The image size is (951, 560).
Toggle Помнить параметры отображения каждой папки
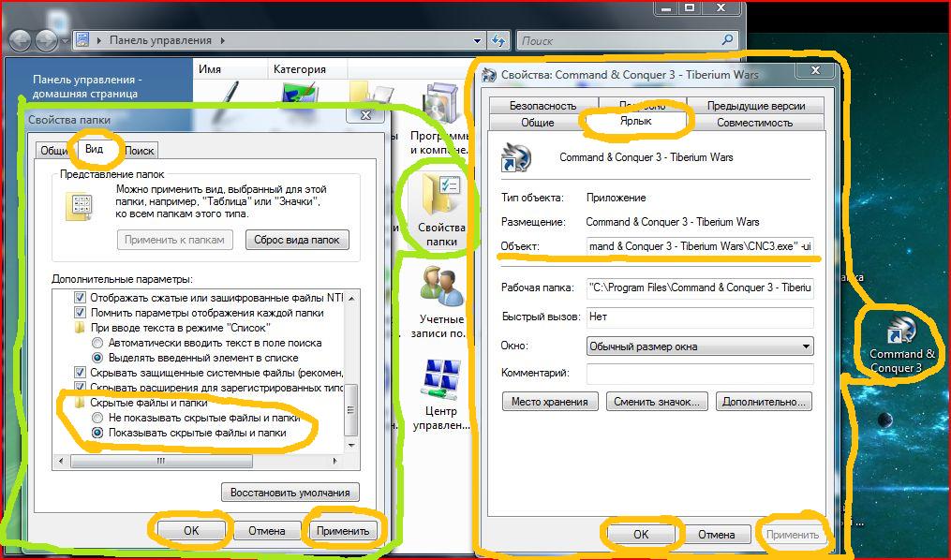click(80, 313)
